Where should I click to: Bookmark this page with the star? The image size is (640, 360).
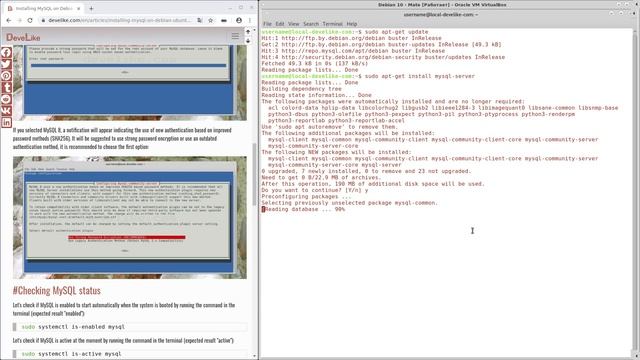tap(211, 20)
